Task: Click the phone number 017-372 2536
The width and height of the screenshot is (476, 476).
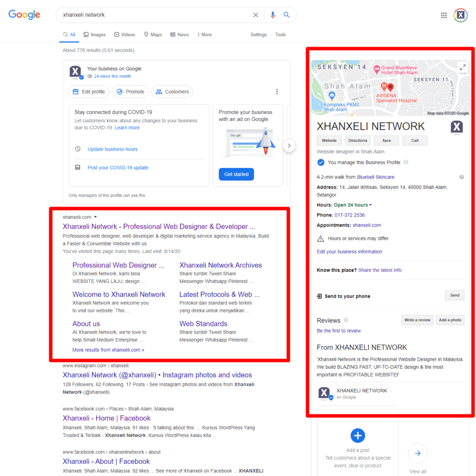Action: (350, 215)
